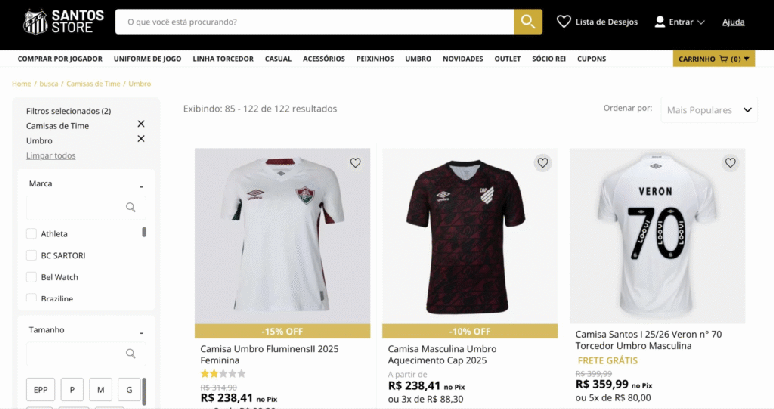The image size is (774, 409).
Task: Enable the Bel Watch brand filter
Action: pos(31,277)
